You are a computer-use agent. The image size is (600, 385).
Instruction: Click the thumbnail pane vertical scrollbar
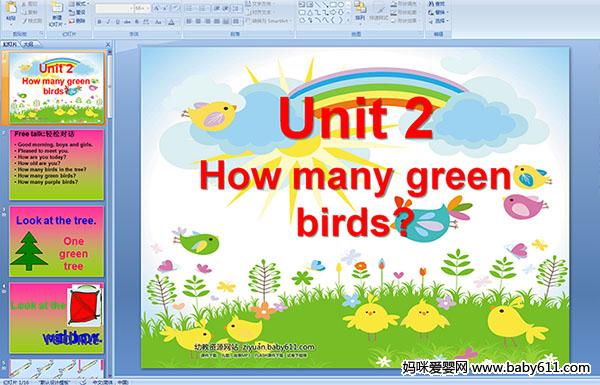(110, 214)
